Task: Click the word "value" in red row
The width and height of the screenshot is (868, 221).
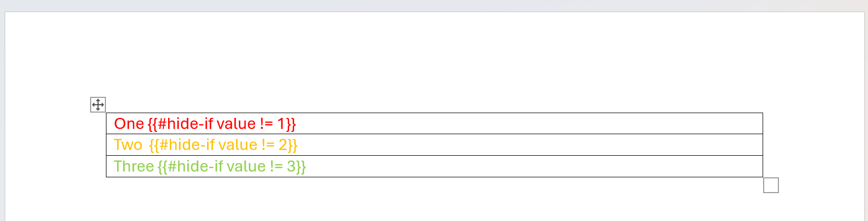Action: [x=236, y=124]
